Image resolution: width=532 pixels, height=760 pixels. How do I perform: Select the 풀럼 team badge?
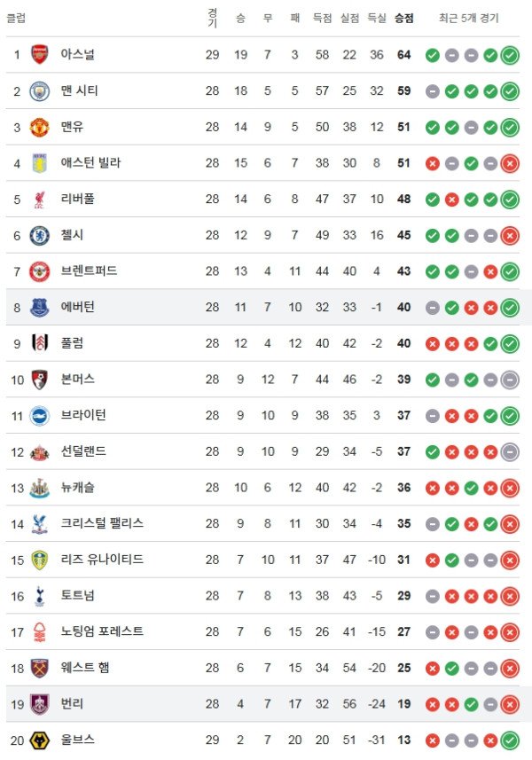39,341
